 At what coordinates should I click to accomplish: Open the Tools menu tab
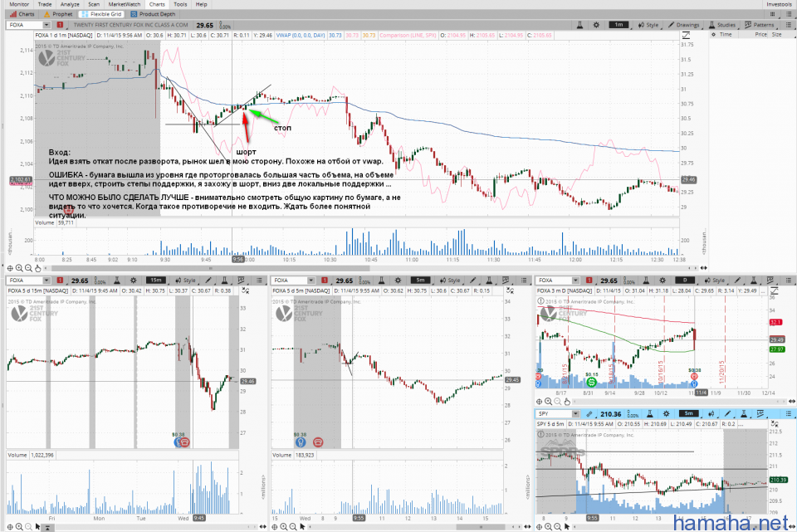pyautogui.click(x=180, y=4)
